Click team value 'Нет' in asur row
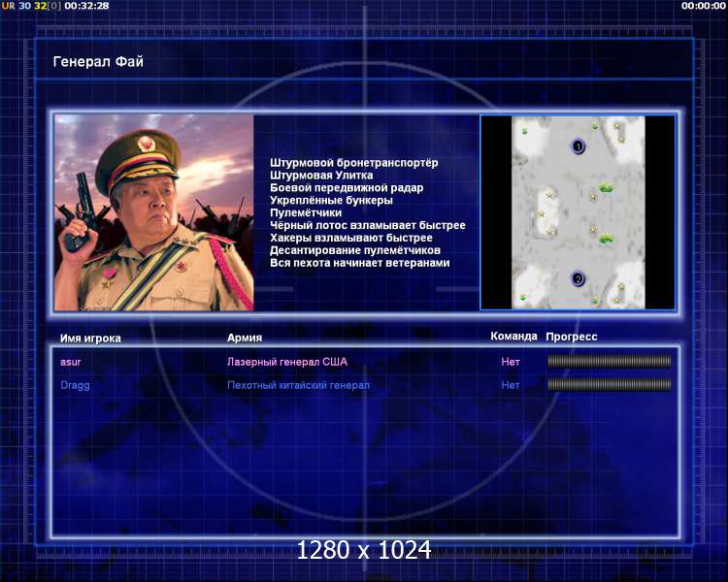This screenshot has width=728, height=582. click(511, 362)
